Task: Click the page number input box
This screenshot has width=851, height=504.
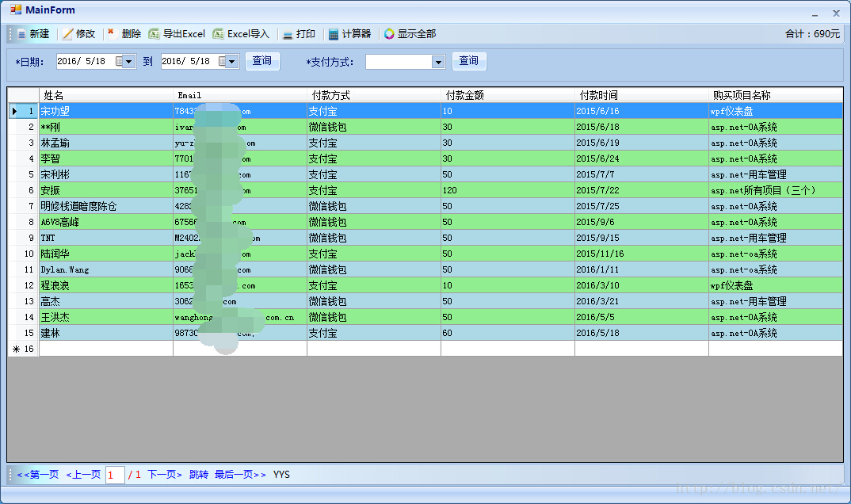Action: [115, 475]
